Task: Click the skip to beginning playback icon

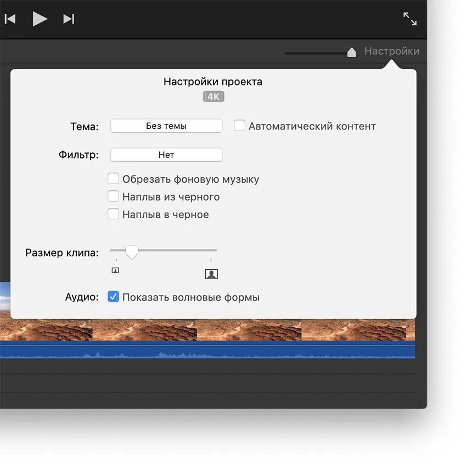Action: (10, 19)
